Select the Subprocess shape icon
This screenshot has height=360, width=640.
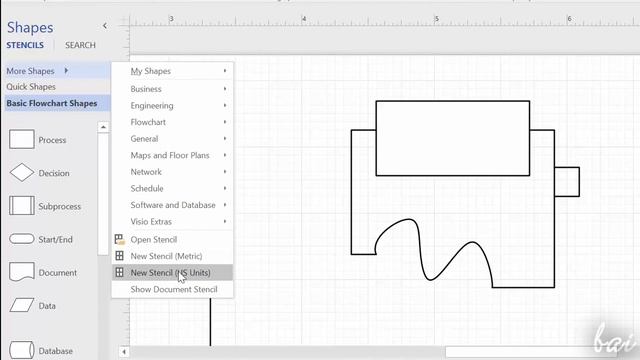[22, 205]
